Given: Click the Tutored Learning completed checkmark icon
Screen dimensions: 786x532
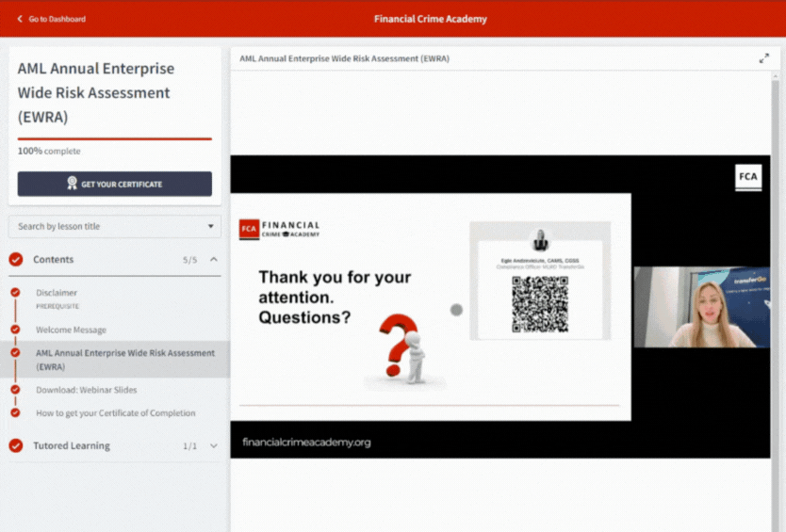Looking at the screenshot, I should point(16,445).
